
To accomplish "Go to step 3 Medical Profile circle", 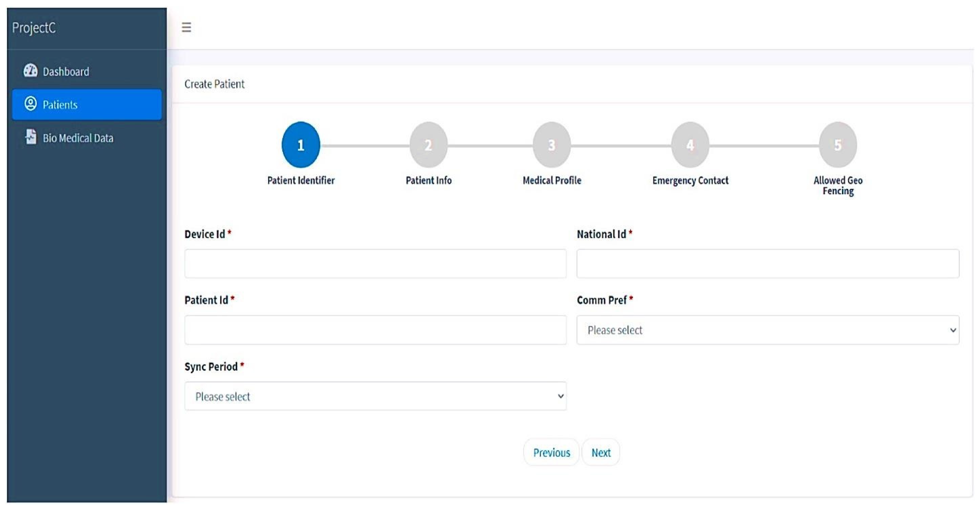I will (x=552, y=145).
